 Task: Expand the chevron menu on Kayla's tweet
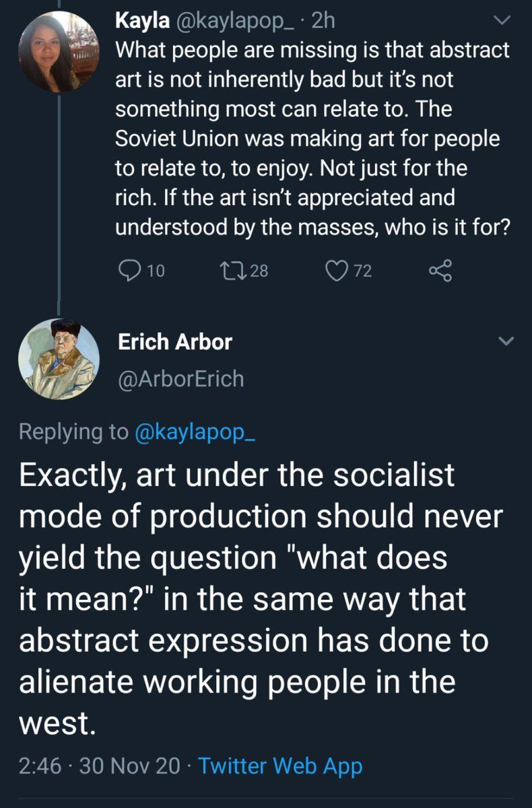(x=503, y=22)
